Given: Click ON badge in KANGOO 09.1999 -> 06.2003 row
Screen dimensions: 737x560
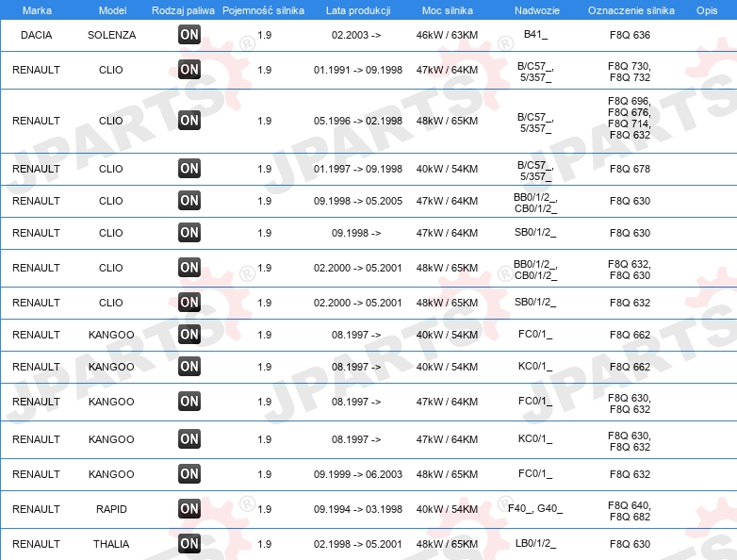Looking at the screenshot, I should coord(189,473).
